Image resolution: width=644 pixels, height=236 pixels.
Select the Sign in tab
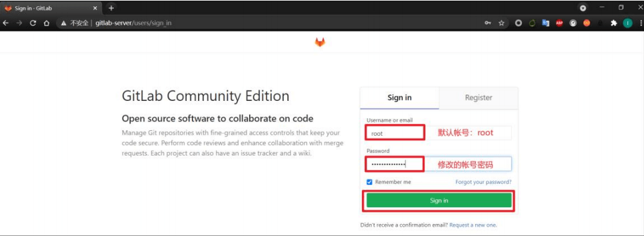tap(400, 98)
